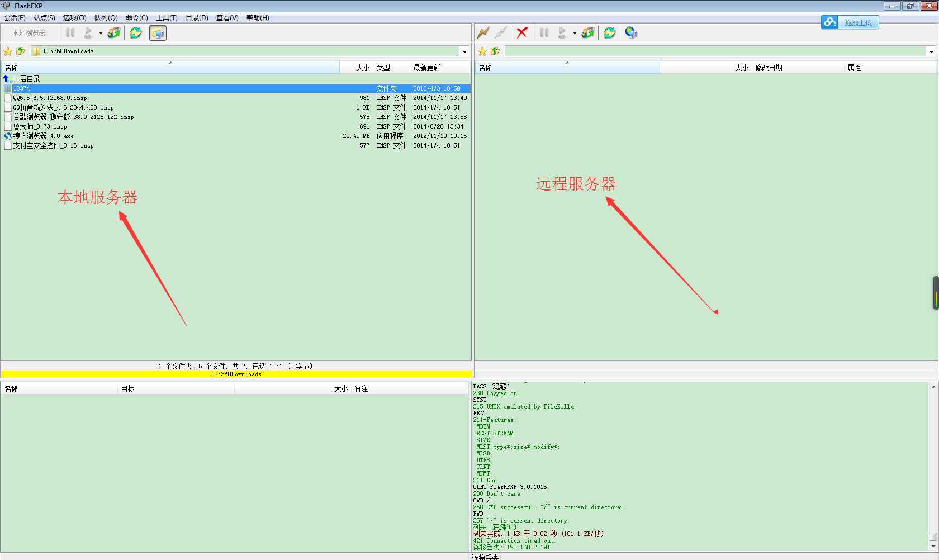Open the 会话(E) menu

tap(15, 18)
